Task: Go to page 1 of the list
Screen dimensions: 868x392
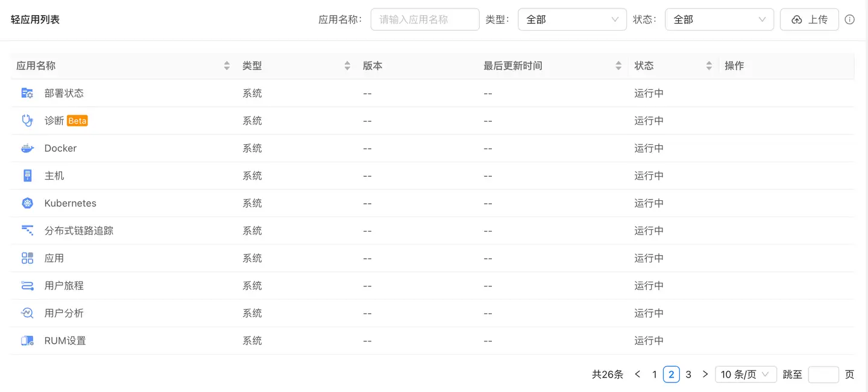Action: tap(655, 375)
